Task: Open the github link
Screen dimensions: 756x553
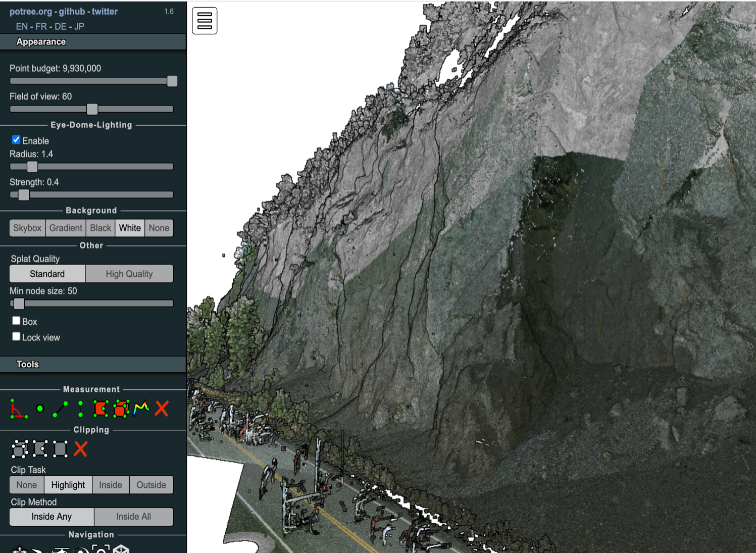Action: [72, 11]
